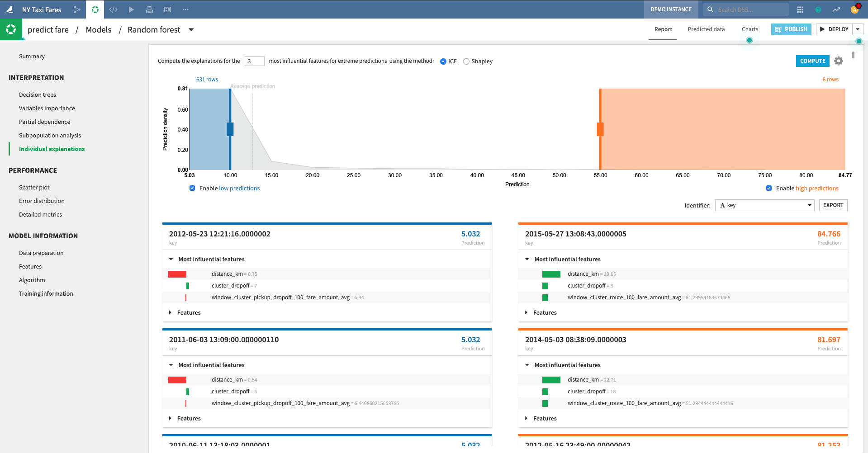Click the code notebooks icon
This screenshot has width=868, height=453.
[x=113, y=9]
